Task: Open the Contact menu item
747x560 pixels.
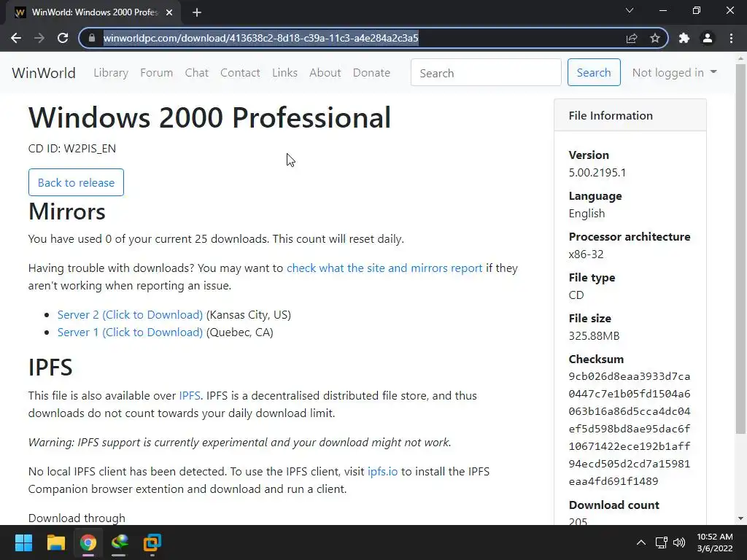Action: tap(240, 73)
